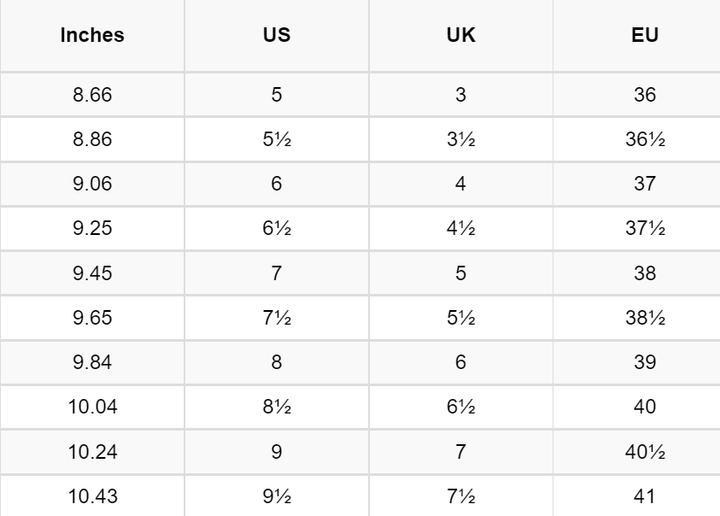The width and height of the screenshot is (720, 516).
Task: Click US size 8 cell
Action: pos(276,362)
